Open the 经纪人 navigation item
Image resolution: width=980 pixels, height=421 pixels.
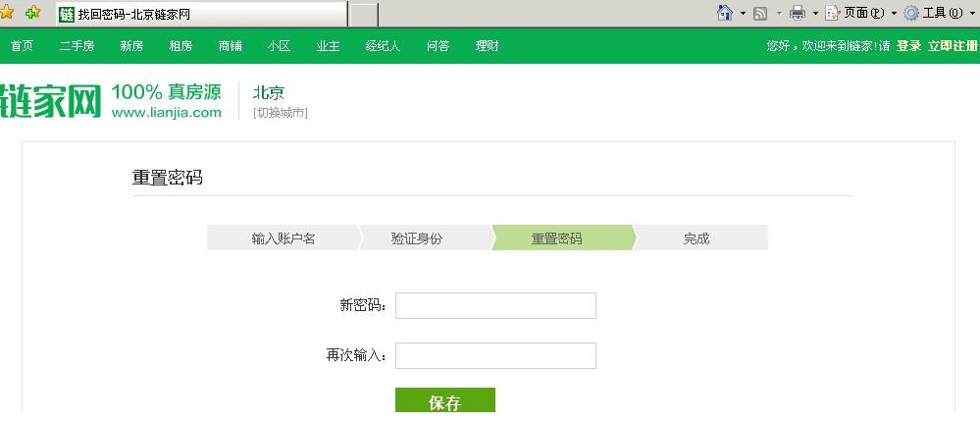pyautogui.click(x=383, y=46)
